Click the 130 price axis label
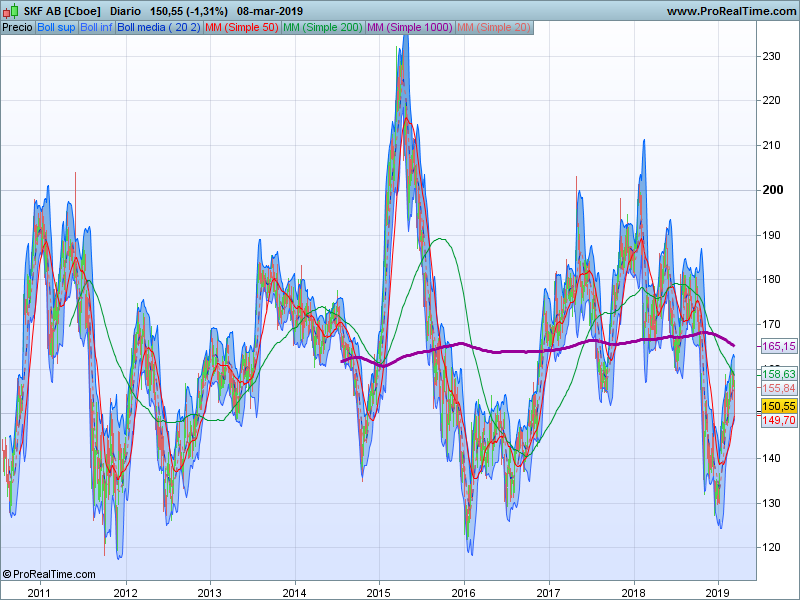 (x=771, y=503)
